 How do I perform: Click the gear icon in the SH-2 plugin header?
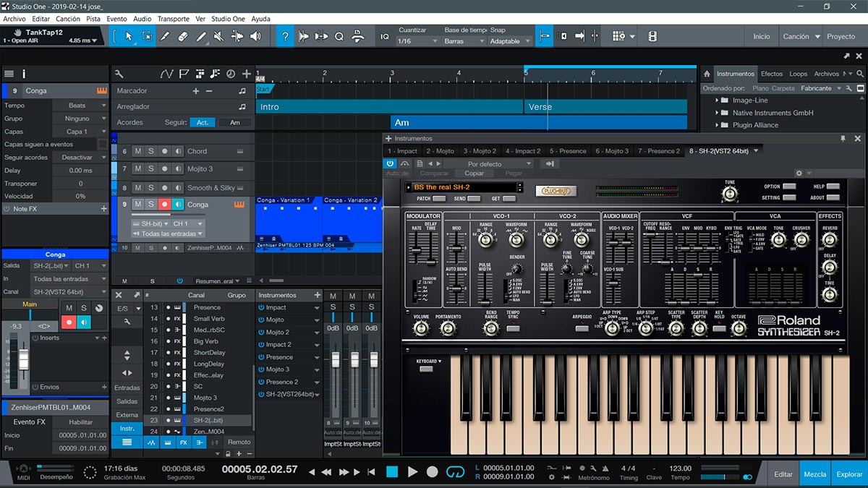[x=799, y=174]
